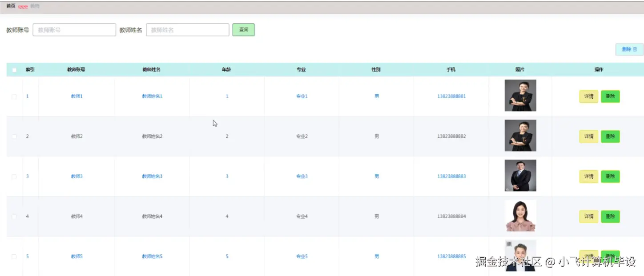This screenshot has width=644, height=276.
Task: Click the 教师账号 column header
Action: pos(76,70)
